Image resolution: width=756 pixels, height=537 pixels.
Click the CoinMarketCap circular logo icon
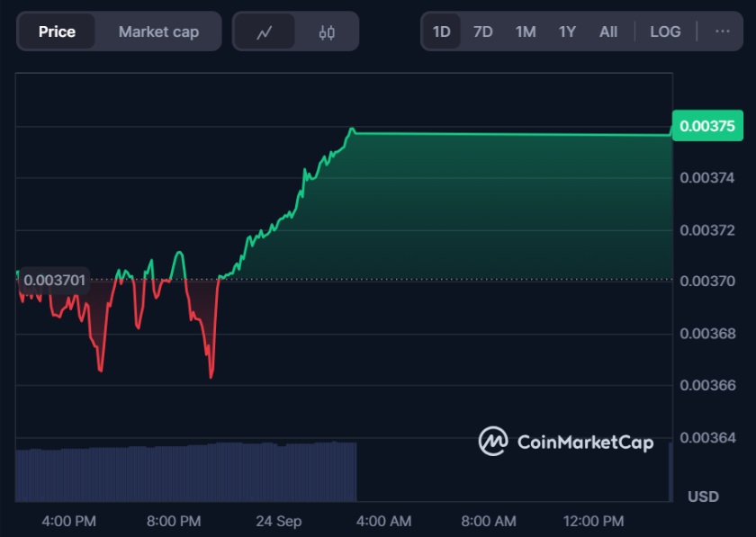coord(493,441)
